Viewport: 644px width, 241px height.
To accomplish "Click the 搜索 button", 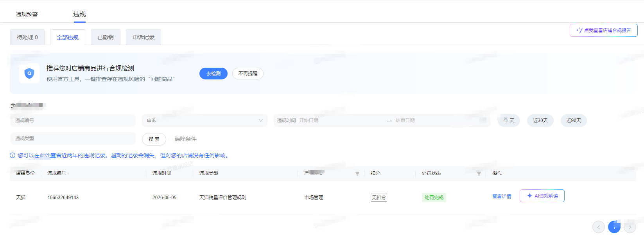I will coord(154,139).
